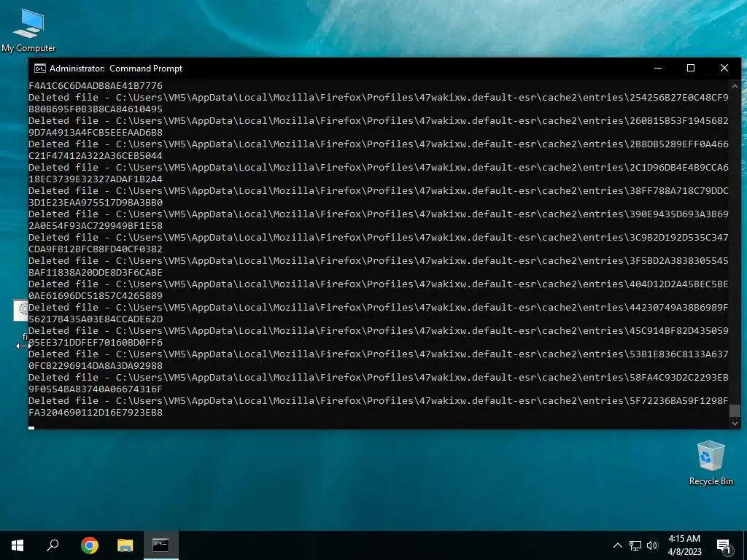
Task: Open taskbar search magnifier
Action: click(53, 545)
